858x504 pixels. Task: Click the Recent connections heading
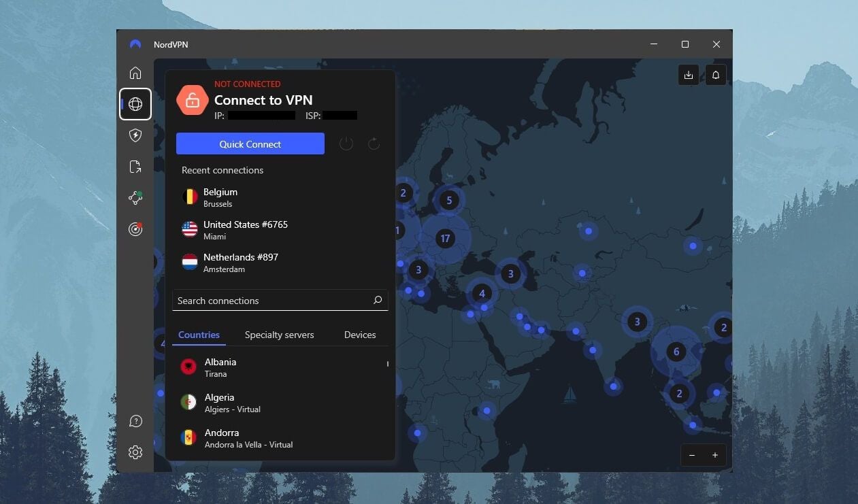pos(222,170)
